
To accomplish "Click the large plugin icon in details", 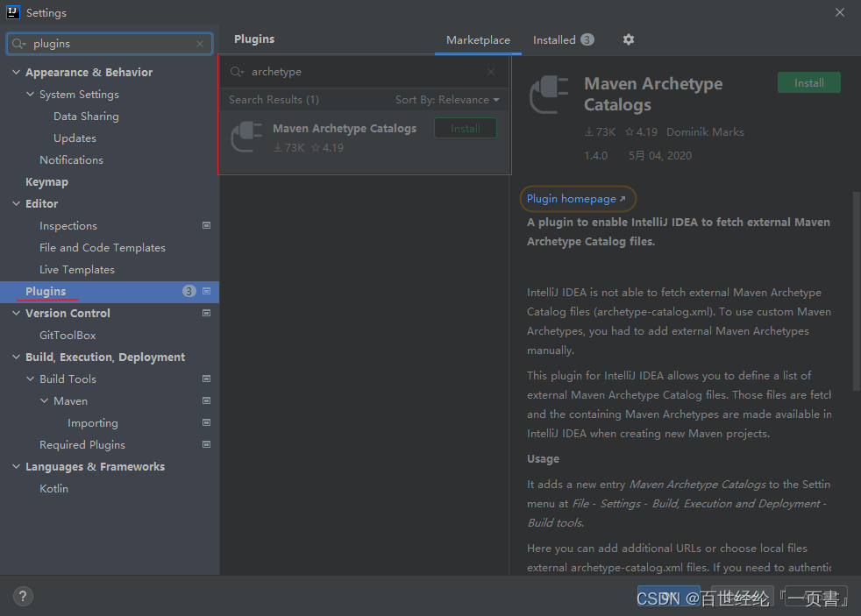I will pyautogui.click(x=549, y=95).
